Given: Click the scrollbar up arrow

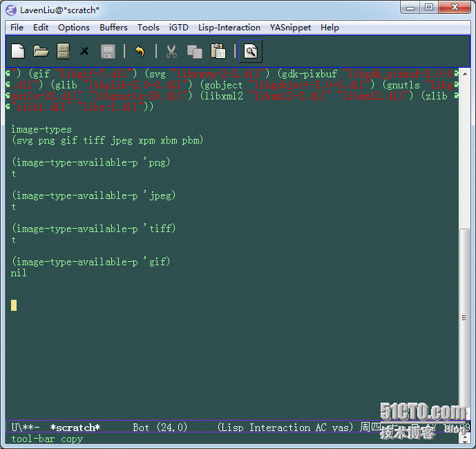Looking at the screenshot, I should tap(465, 74).
